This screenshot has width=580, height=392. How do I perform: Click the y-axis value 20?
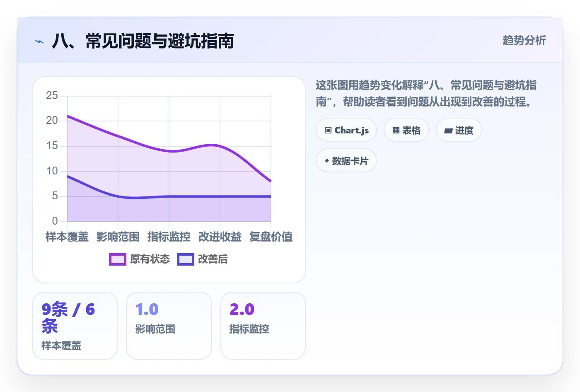tap(52, 121)
